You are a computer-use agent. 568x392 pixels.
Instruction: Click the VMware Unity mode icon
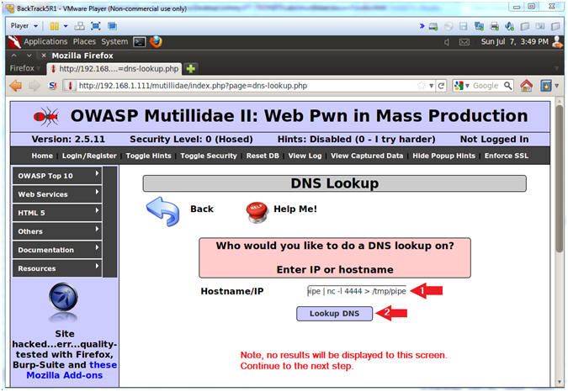pos(112,26)
